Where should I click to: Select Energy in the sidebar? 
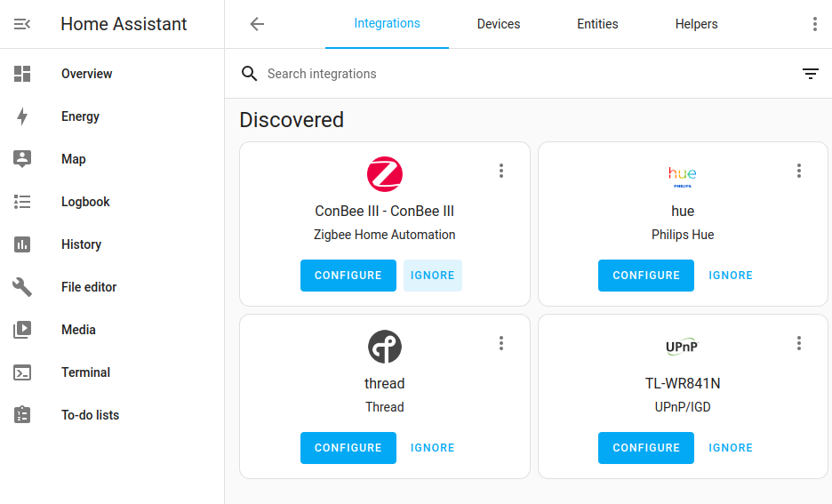tap(112, 116)
